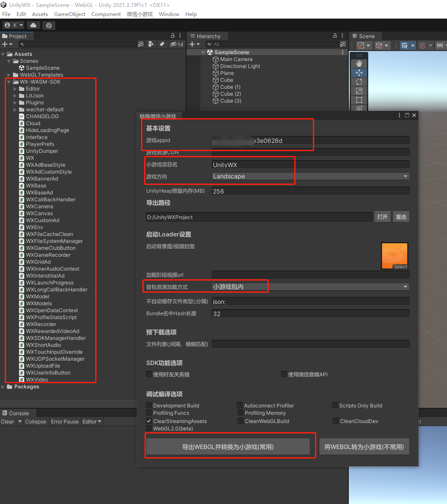Open the Window menu
The height and width of the screenshot is (504, 447).
pos(169,14)
